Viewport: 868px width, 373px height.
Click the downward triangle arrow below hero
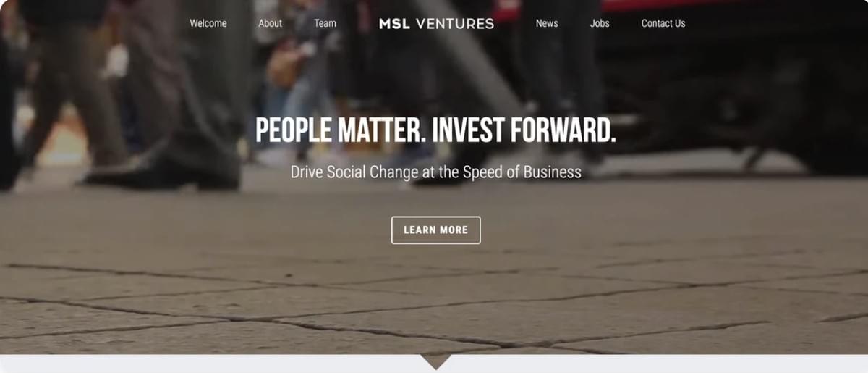pyautogui.click(x=435, y=362)
